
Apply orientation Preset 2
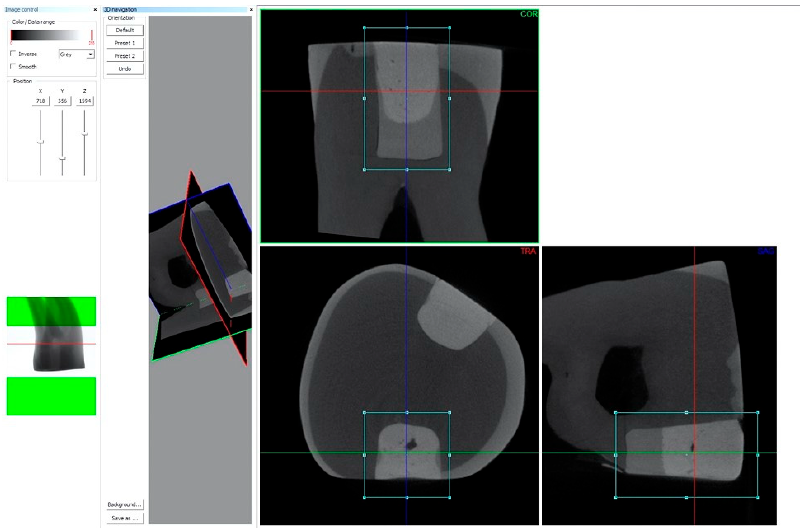[125, 56]
